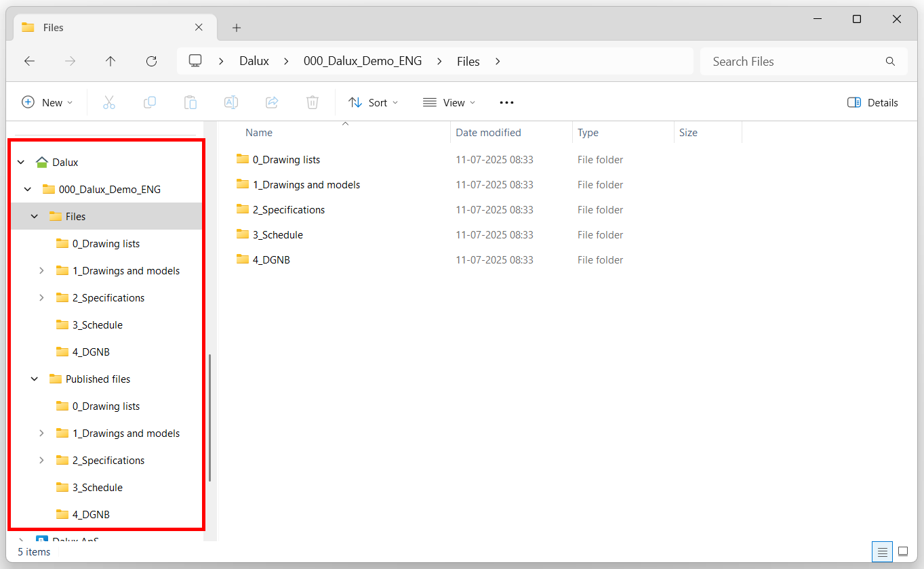Navigate up one folder level
The image size is (924, 569).
(111, 61)
